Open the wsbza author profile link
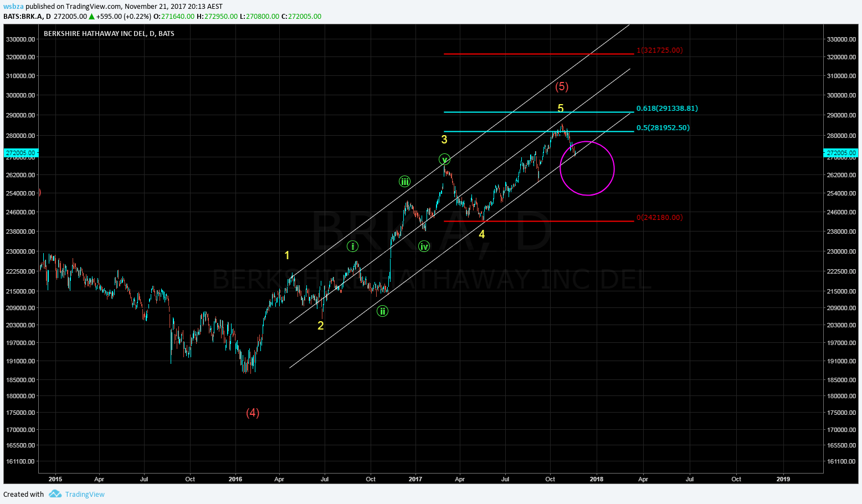The image size is (862, 504). [x=13, y=6]
